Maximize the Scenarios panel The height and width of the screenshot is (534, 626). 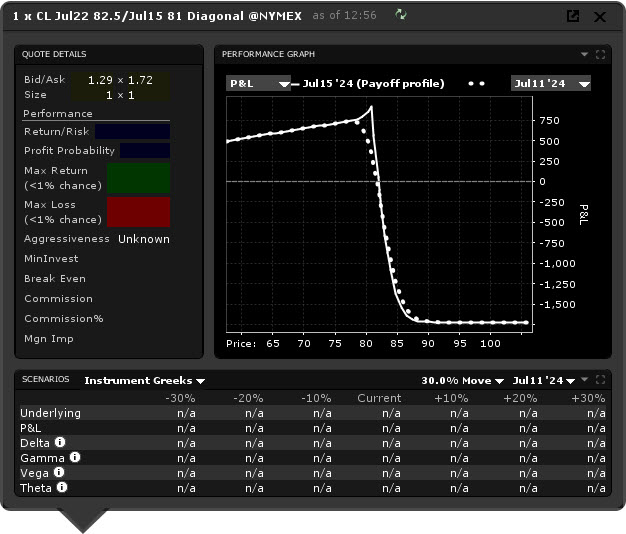tap(600, 380)
